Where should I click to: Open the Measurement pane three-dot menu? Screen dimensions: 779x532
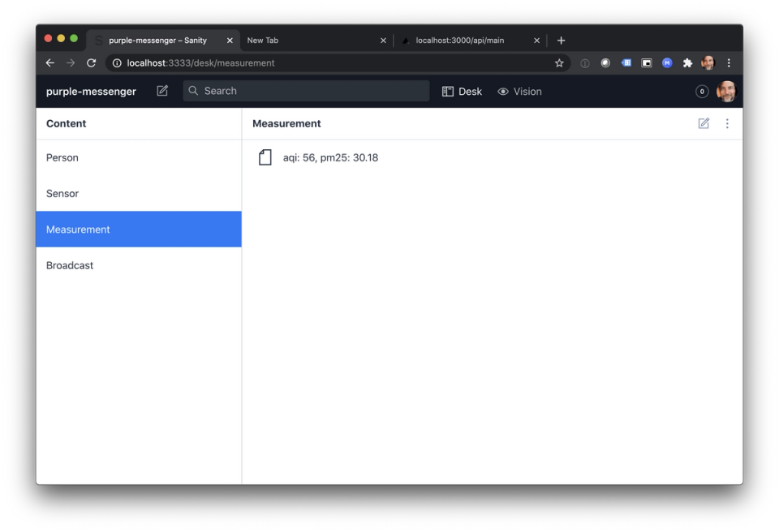click(x=727, y=123)
